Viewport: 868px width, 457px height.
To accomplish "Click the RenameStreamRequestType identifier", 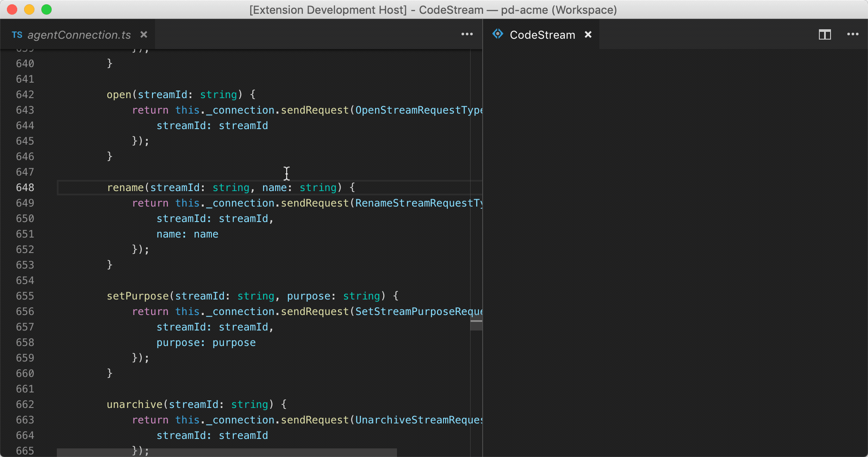I will (x=418, y=203).
